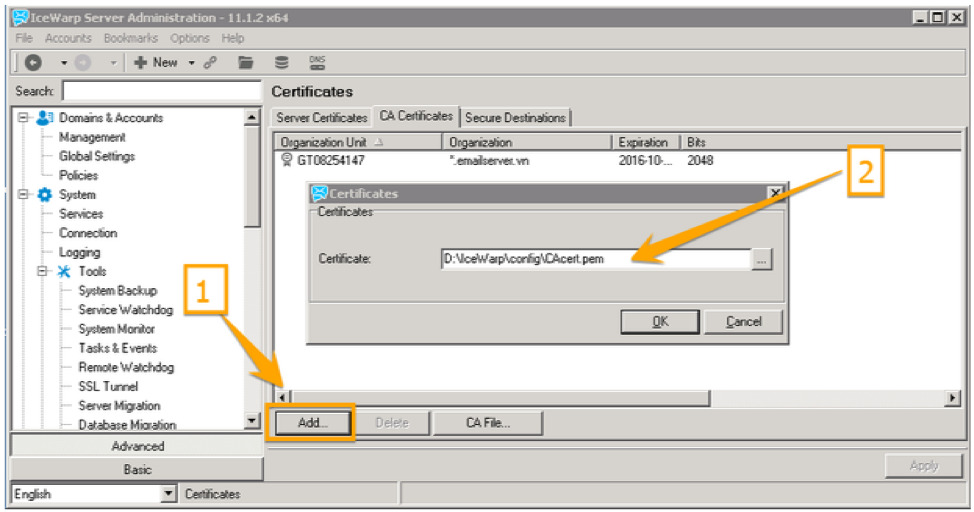Click the Advanced panel button
This screenshot has width=974, height=512.
click(137, 446)
